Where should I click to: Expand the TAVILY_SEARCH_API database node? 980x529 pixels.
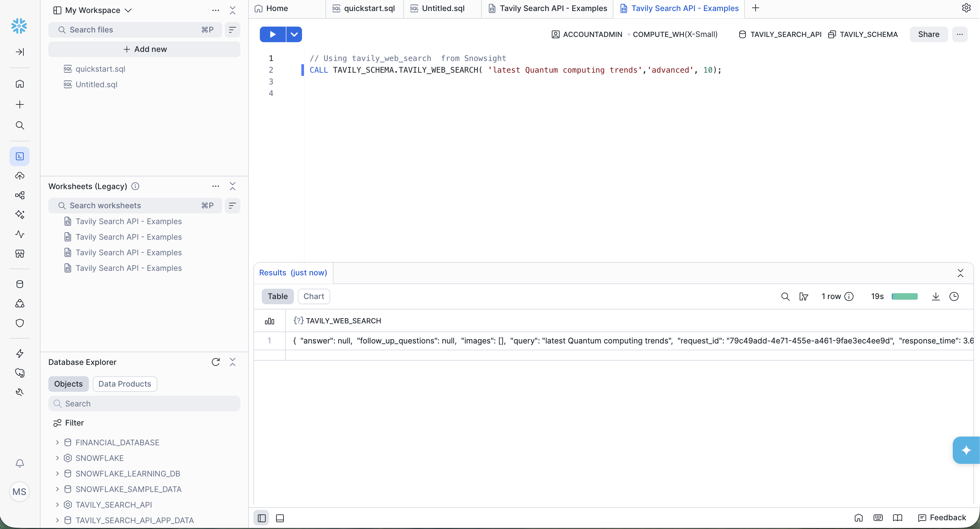tap(57, 505)
